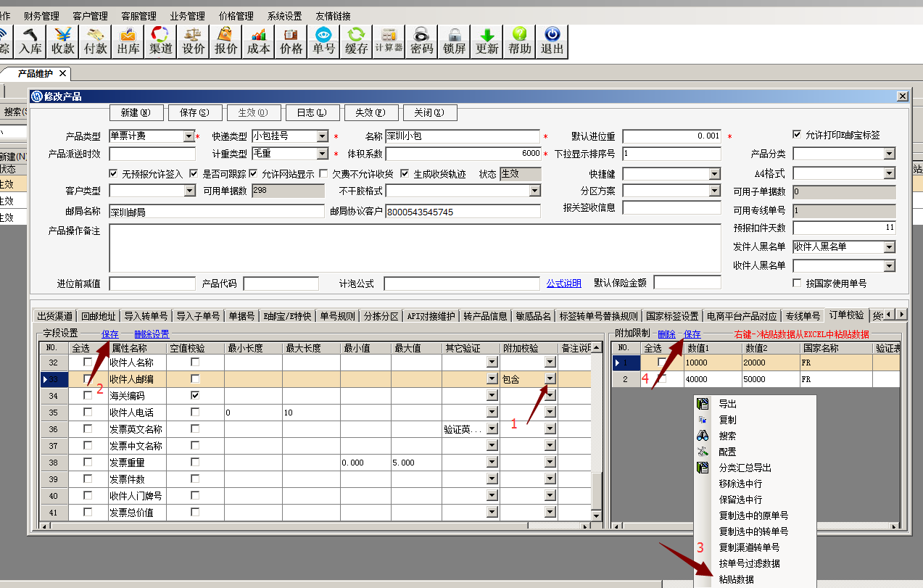Enable 按国家使用单号 checkbox
923x588 pixels.
[798, 283]
